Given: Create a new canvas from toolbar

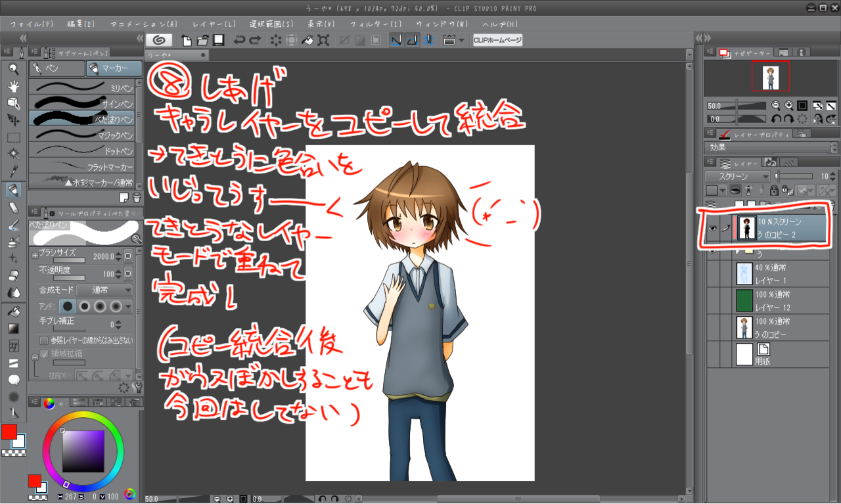Looking at the screenshot, I should (x=187, y=40).
